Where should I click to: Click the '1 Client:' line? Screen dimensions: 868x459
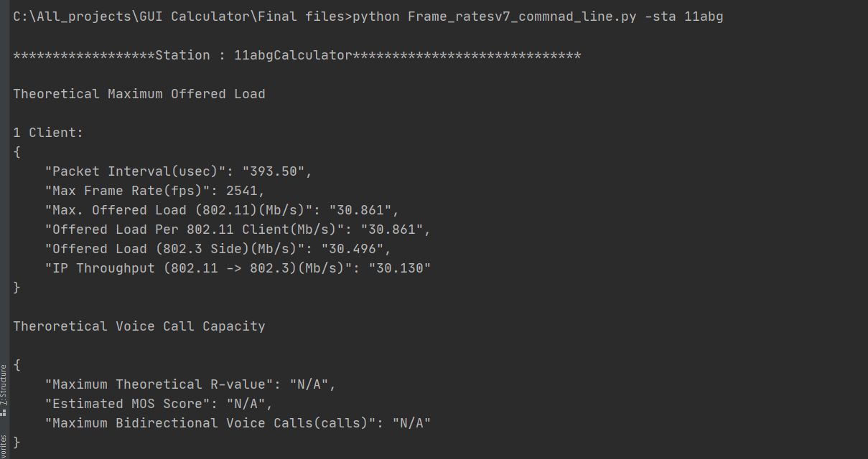[48, 133]
